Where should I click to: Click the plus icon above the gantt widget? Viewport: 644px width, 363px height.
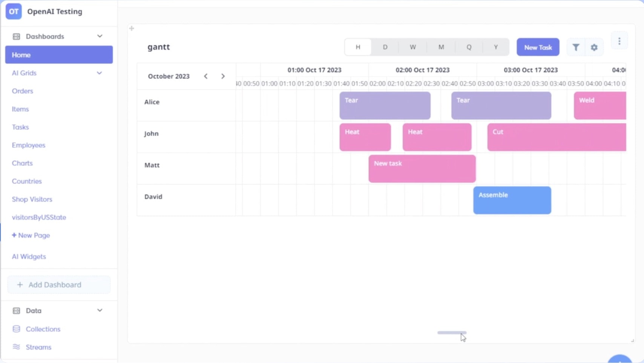click(x=132, y=28)
